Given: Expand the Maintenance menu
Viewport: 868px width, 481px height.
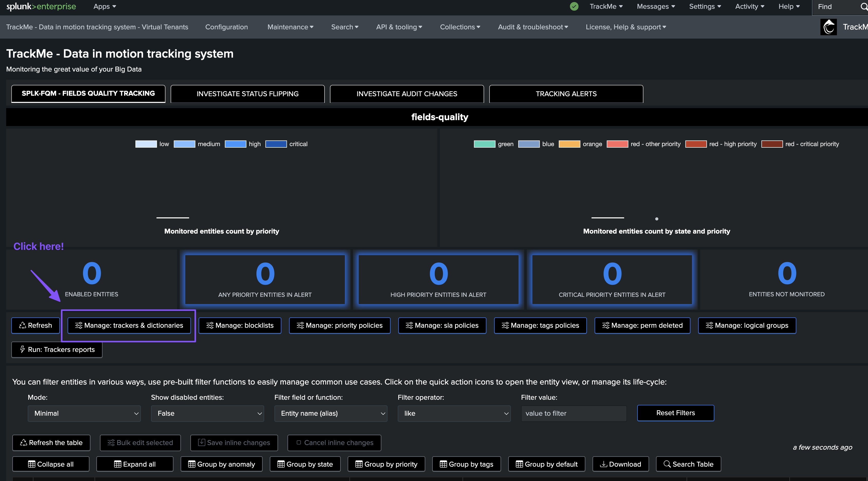Looking at the screenshot, I should tap(290, 27).
